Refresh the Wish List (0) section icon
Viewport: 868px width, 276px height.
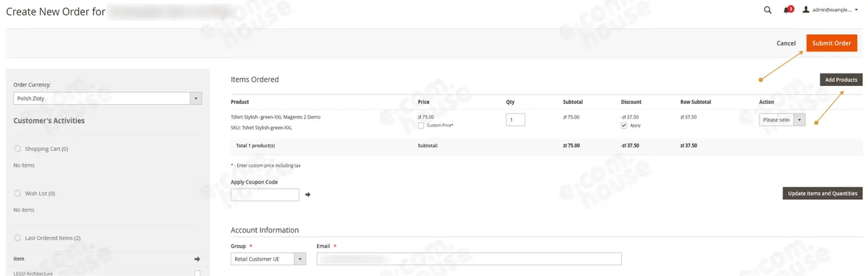point(17,194)
